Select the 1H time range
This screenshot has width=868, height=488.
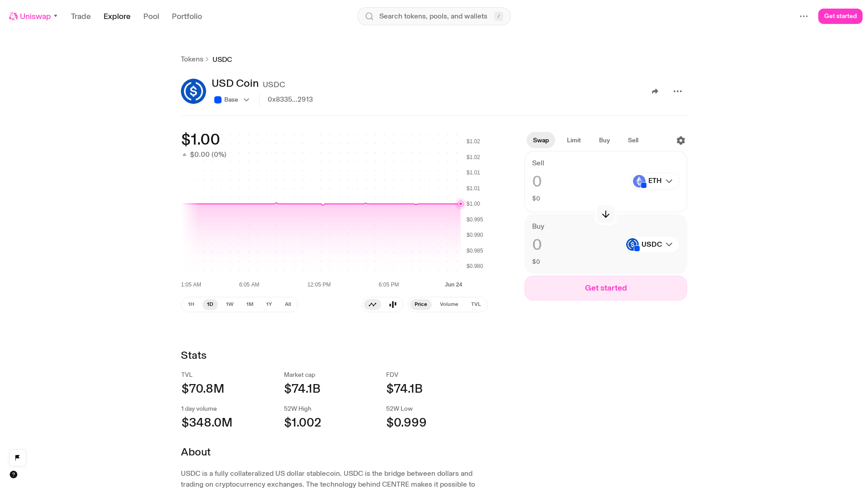[x=191, y=305]
